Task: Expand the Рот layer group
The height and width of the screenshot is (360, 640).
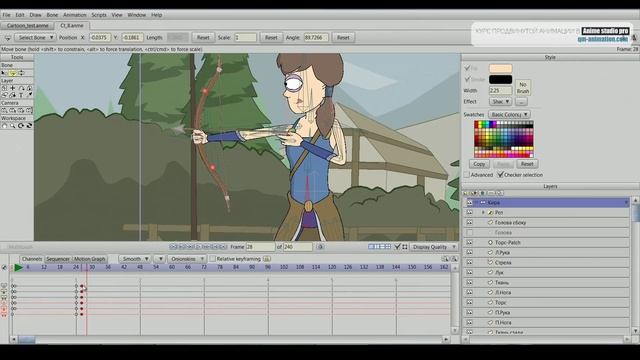Action: tap(483, 213)
